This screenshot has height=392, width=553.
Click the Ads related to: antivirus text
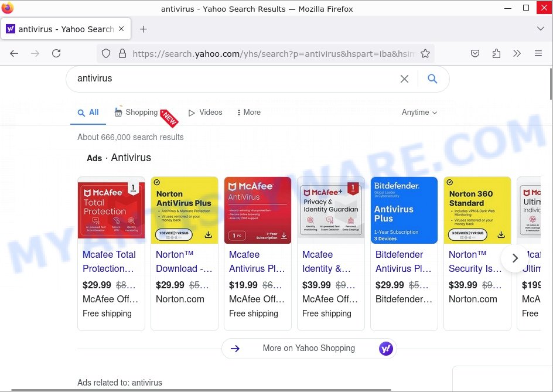(120, 383)
